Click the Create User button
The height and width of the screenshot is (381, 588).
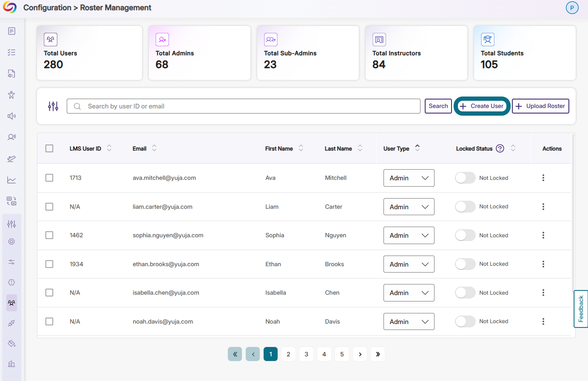click(482, 106)
